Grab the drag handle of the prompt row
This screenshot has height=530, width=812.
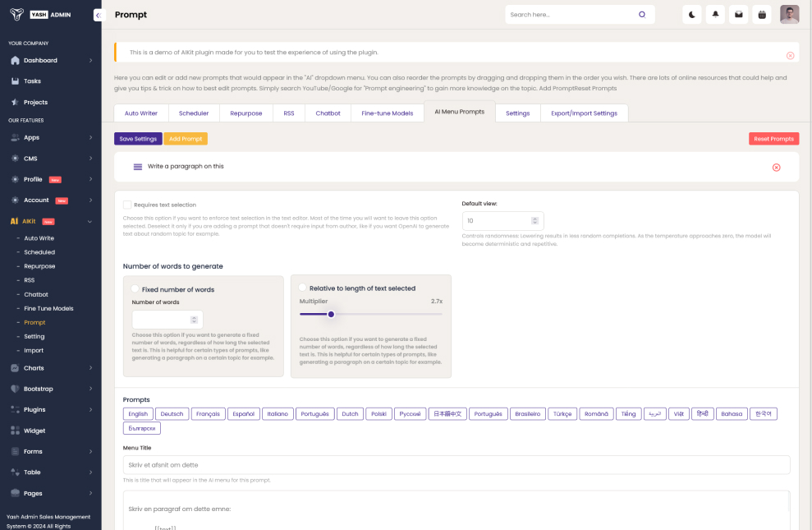[x=138, y=167]
